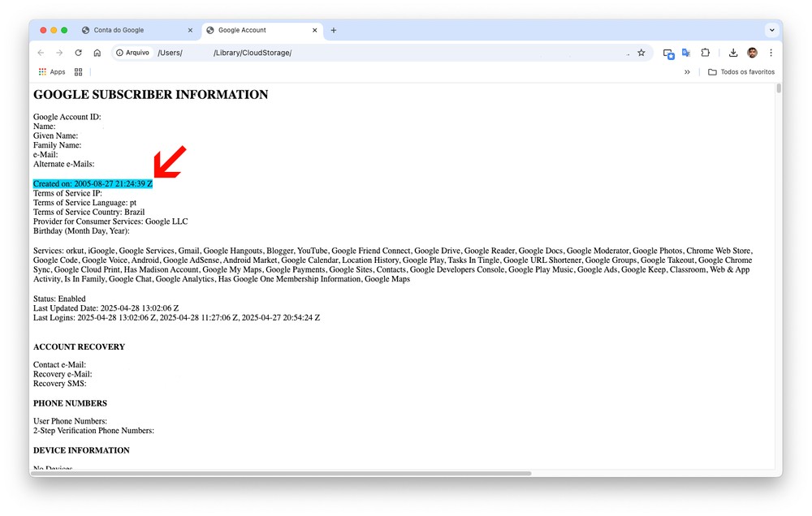The image size is (812, 516).
Task: Open the user profile avatar
Action: 752,53
